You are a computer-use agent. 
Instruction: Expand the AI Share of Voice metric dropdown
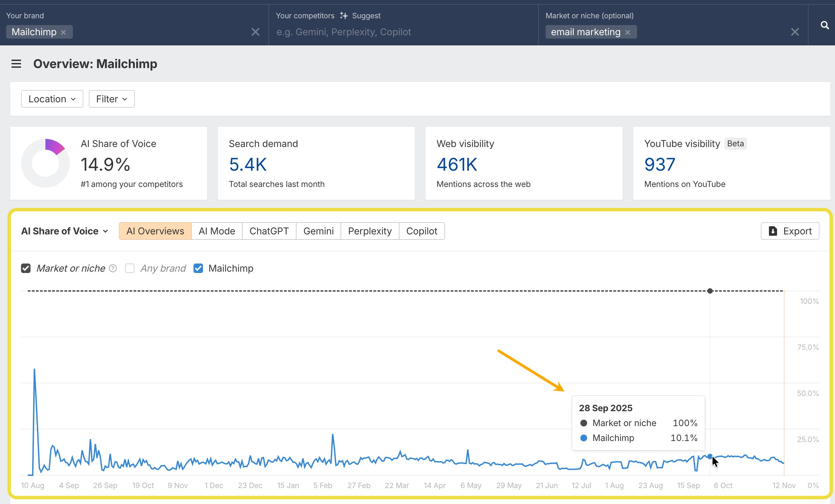64,231
